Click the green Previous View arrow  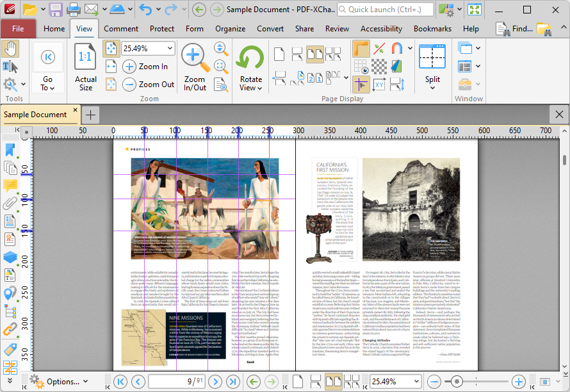(x=254, y=382)
